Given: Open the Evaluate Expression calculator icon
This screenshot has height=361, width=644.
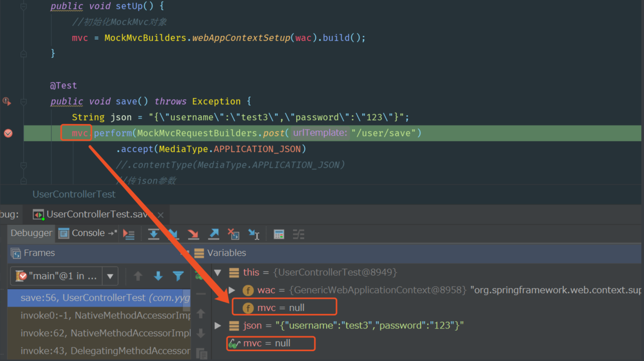Looking at the screenshot, I should [279, 234].
